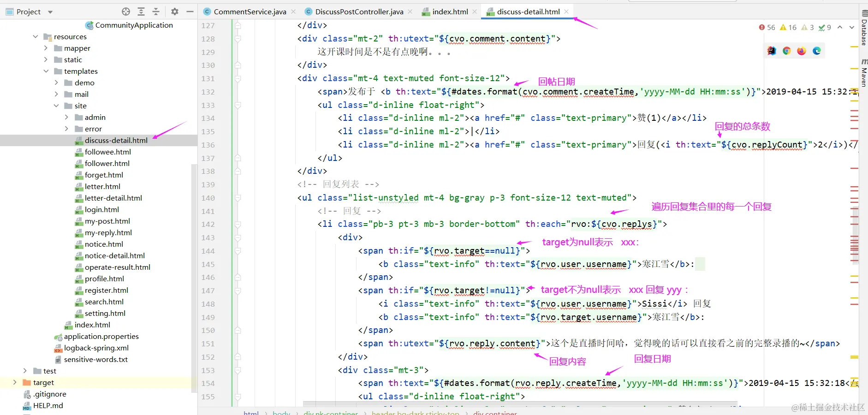This screenshot has width=868, height=415.
Task: Go to next highlighted error arrow
Action: point(852,27)
